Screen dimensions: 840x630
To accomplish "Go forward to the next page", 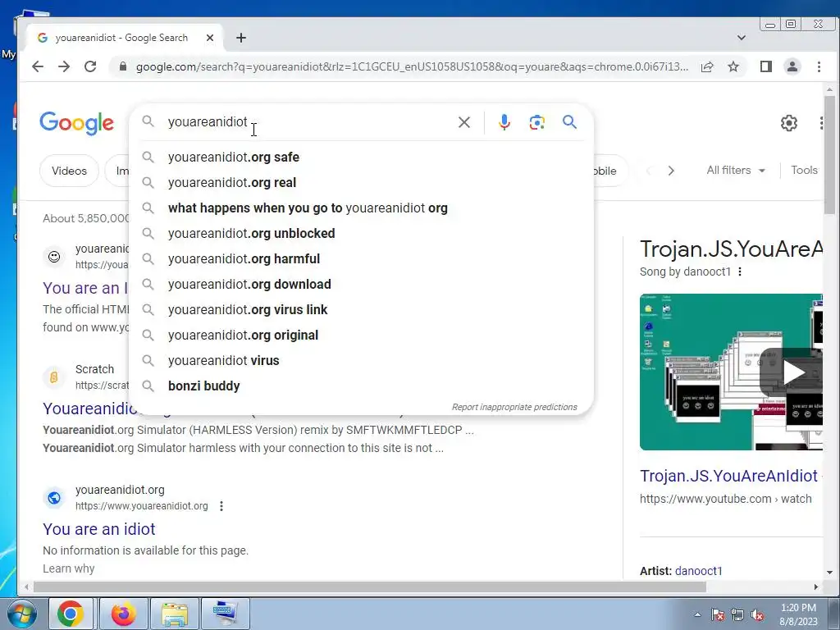I will click(x=64, y=66).
